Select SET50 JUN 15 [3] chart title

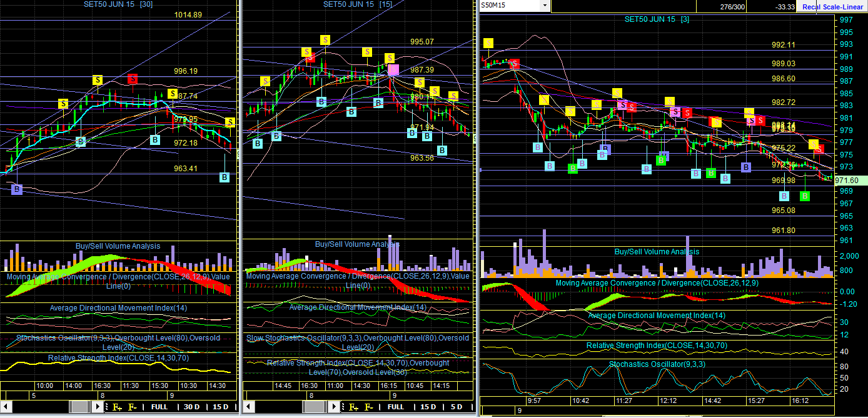point(657,19)
